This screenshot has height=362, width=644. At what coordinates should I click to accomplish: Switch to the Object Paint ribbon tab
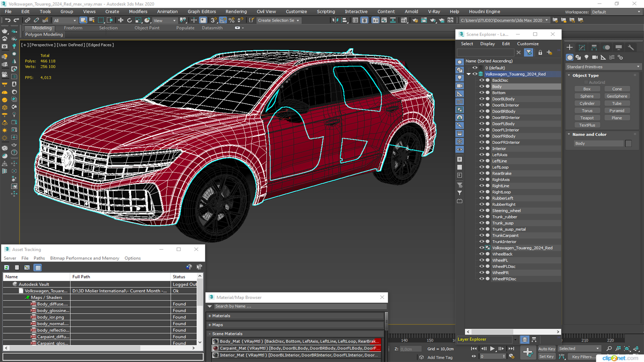[x=147, y=28]
